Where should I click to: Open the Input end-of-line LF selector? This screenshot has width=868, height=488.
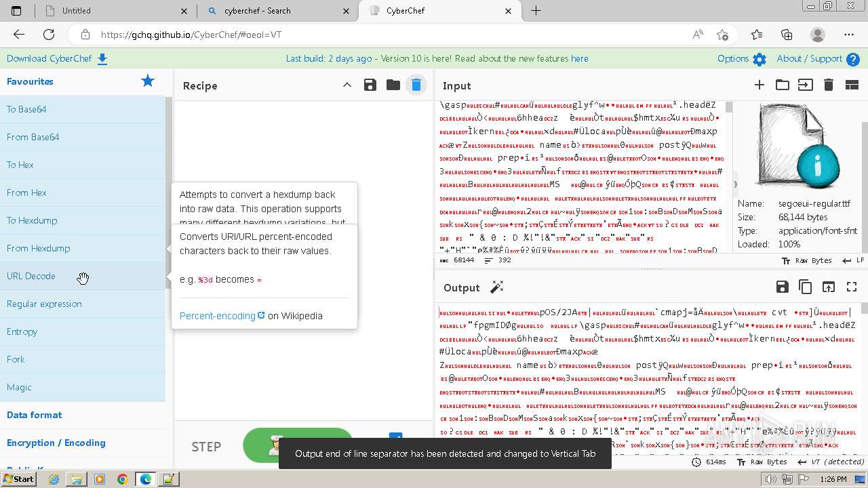tap(853, 260)
